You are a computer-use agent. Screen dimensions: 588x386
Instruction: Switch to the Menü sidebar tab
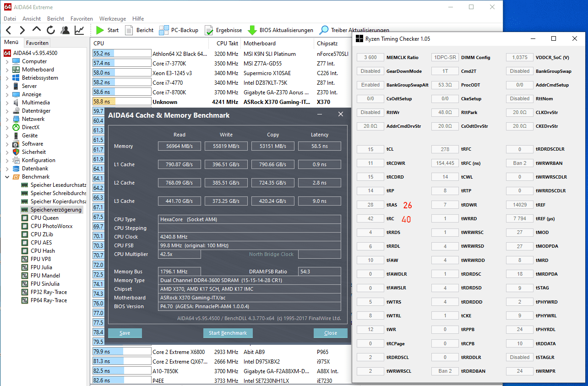click(11, 42)
